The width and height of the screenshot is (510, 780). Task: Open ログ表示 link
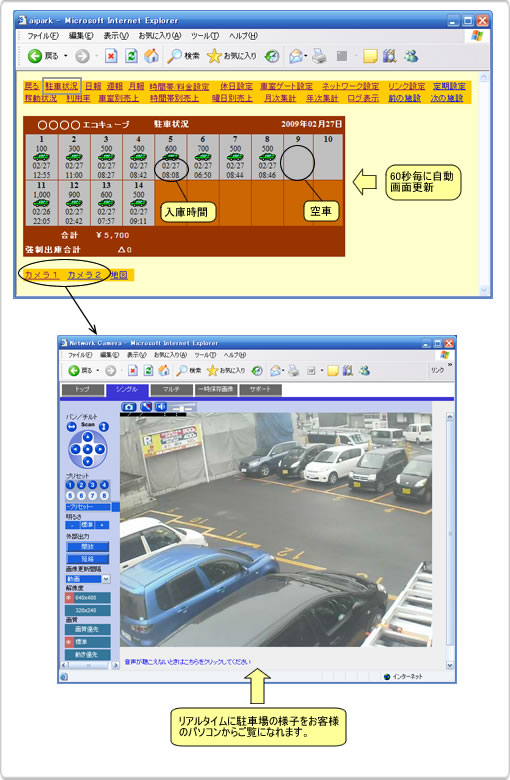pos(363,99)
